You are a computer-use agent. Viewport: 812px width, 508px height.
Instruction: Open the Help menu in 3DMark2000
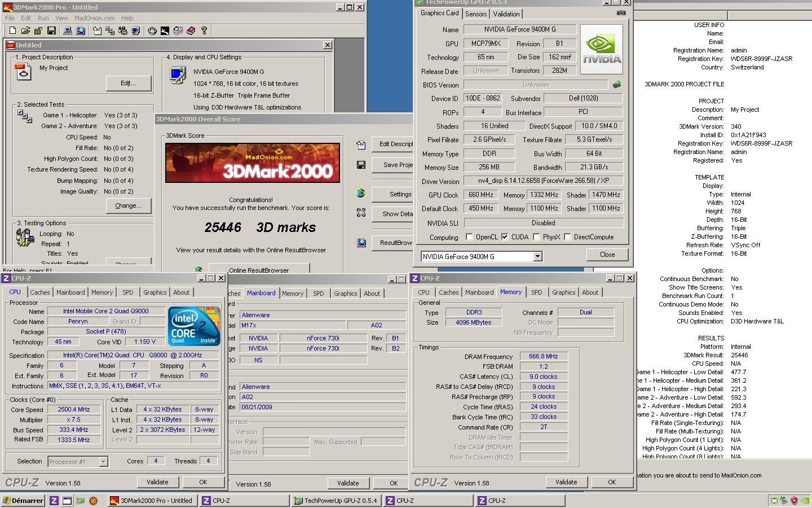click(x=127, y=18)
